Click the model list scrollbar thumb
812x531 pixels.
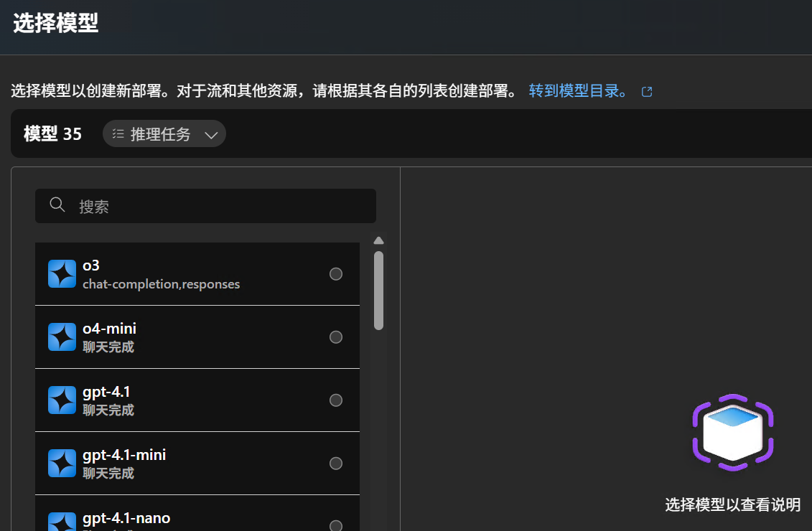tap(378, 291)
